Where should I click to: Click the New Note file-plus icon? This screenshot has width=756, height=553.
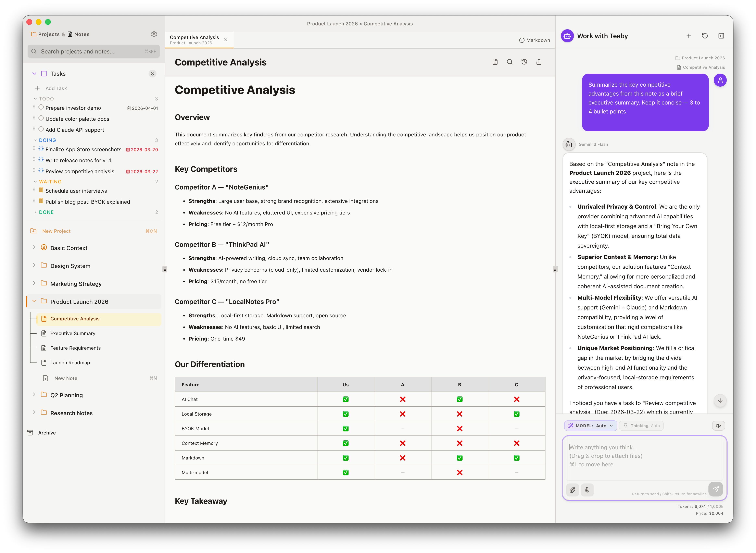point(46,378)
